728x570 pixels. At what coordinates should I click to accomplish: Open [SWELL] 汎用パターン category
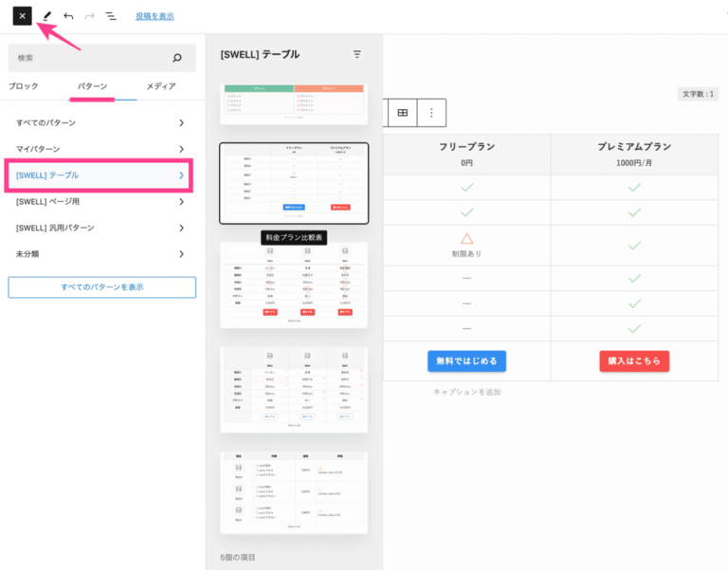[101, 228]
